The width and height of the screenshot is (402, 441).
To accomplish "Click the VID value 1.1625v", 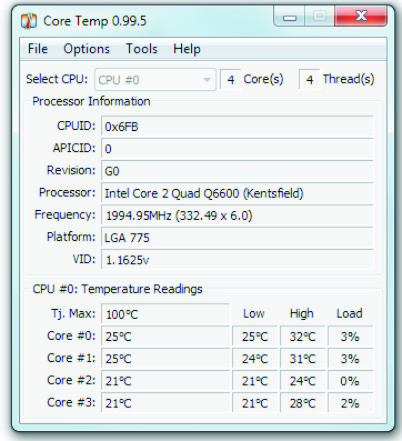I will point(237,260).
